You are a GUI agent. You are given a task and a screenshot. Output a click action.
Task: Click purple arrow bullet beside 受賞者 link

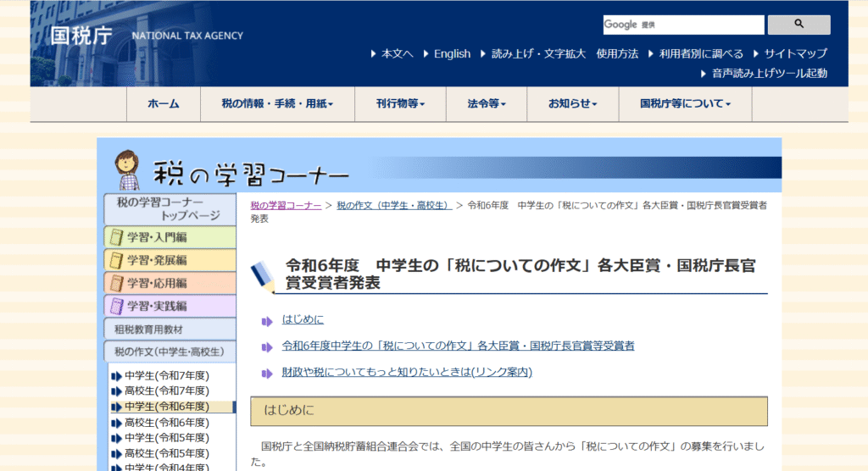tap(267, 347)
